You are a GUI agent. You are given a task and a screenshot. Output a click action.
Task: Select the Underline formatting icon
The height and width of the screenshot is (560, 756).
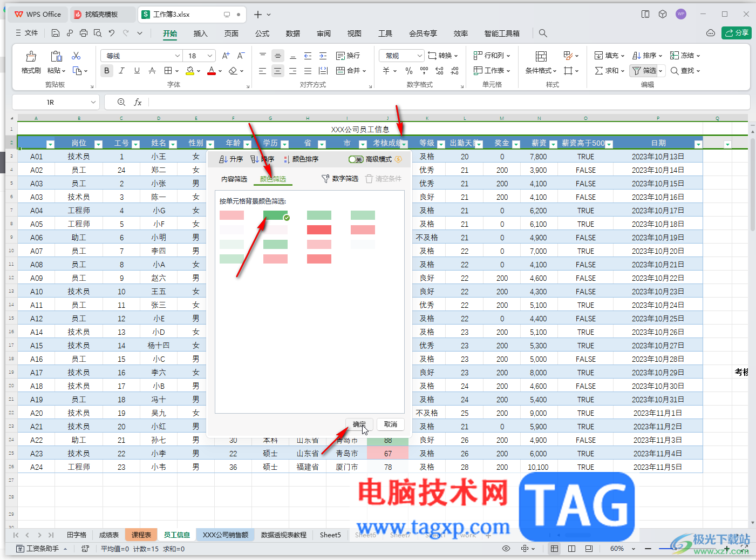[x=137, y=71]
